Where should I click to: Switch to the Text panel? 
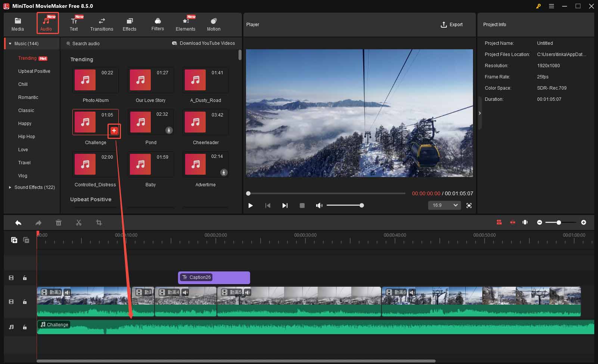74,23
